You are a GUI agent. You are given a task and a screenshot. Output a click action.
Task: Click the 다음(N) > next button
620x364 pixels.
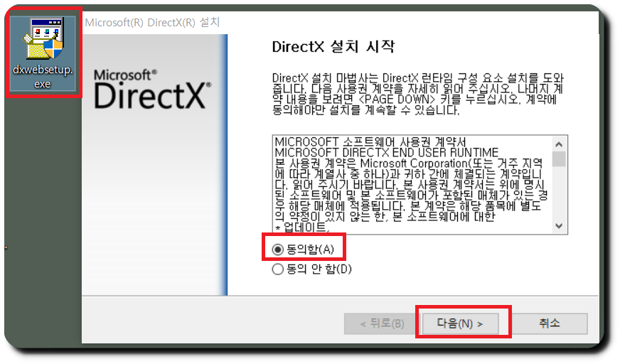coord(460,323)
